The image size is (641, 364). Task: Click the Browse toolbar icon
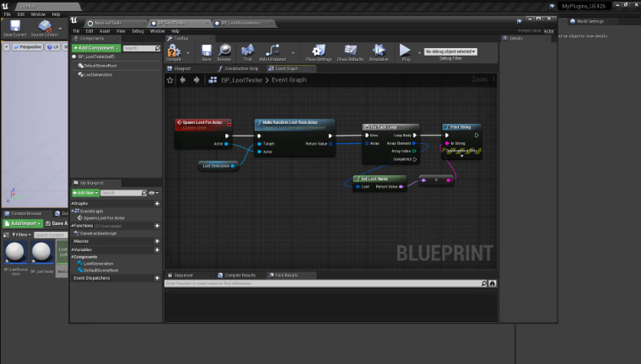224,52
